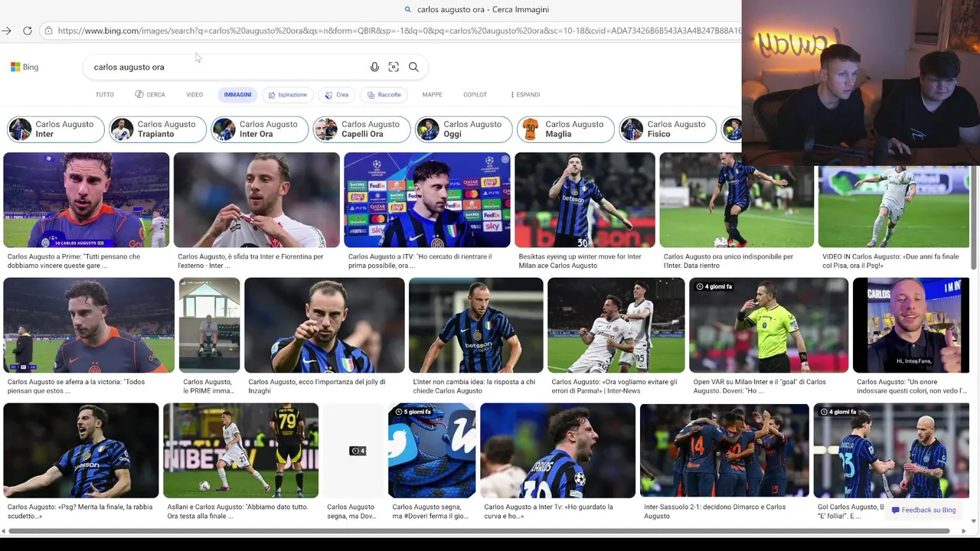Open the 'Carlos Augusto a Inter Tv' thumbnail

click(558, 451)
